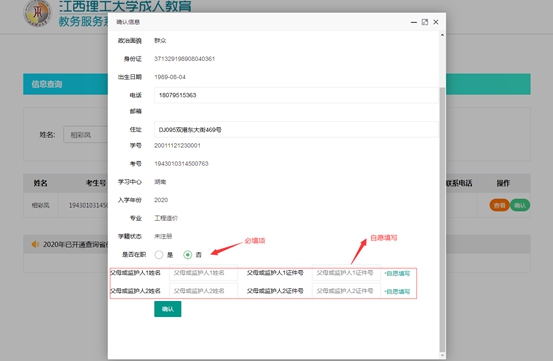The height and width of the screenshot is (361, 553).
Task: Minimize the 确认信息 dialog
Action: (x=414, y=22)
